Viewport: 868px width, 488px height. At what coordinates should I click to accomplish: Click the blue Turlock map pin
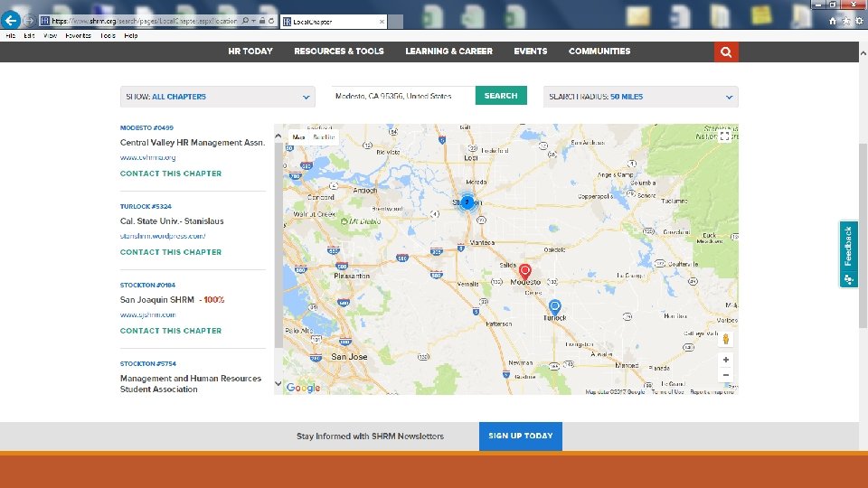coord(554,307)
